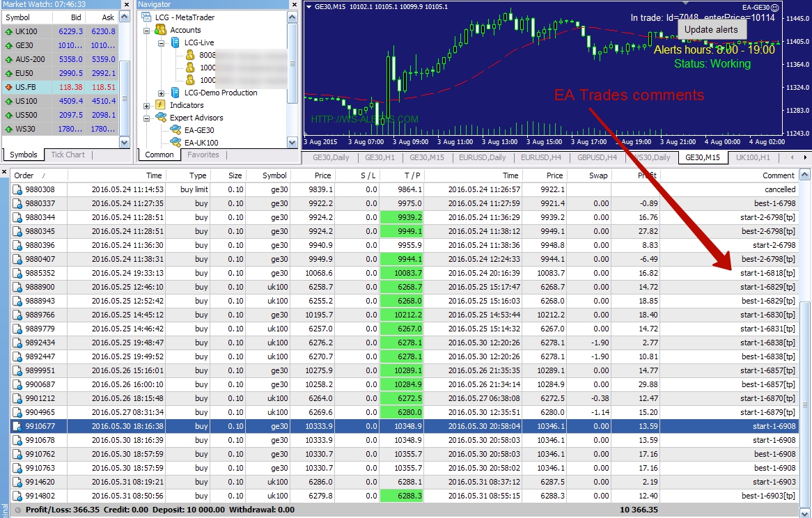Expand the LCG-Demo Production tree node
Viewport: 812px width, 518px height.
[162, 93]
